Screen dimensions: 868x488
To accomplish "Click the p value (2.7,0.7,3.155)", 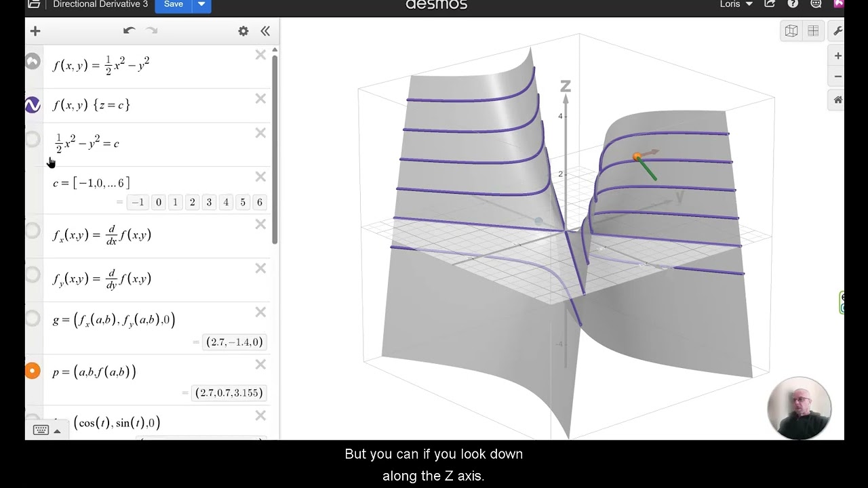I will tap(229, 392).
